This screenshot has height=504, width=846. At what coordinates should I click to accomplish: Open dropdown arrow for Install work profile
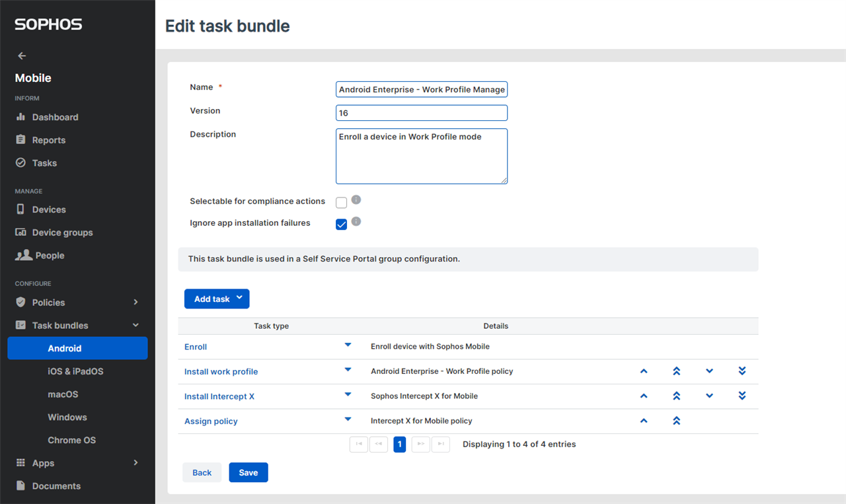pyautogui.click(x=348, y=369)
